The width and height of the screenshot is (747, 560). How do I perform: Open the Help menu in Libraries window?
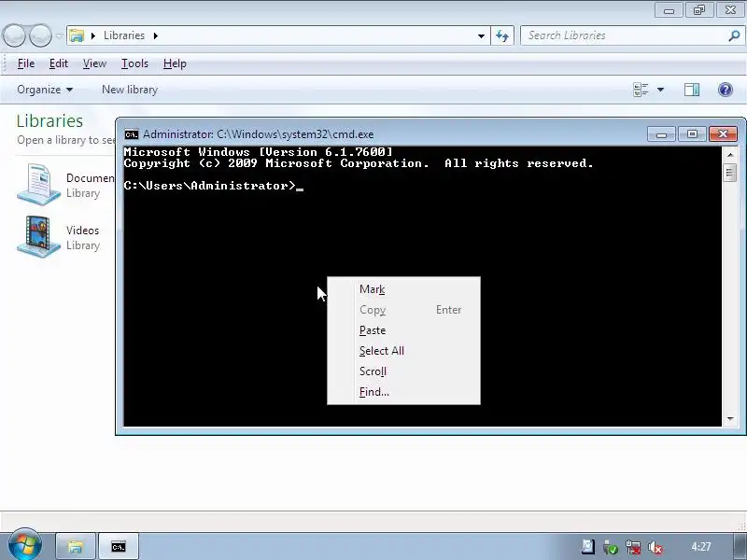[175, 63]
